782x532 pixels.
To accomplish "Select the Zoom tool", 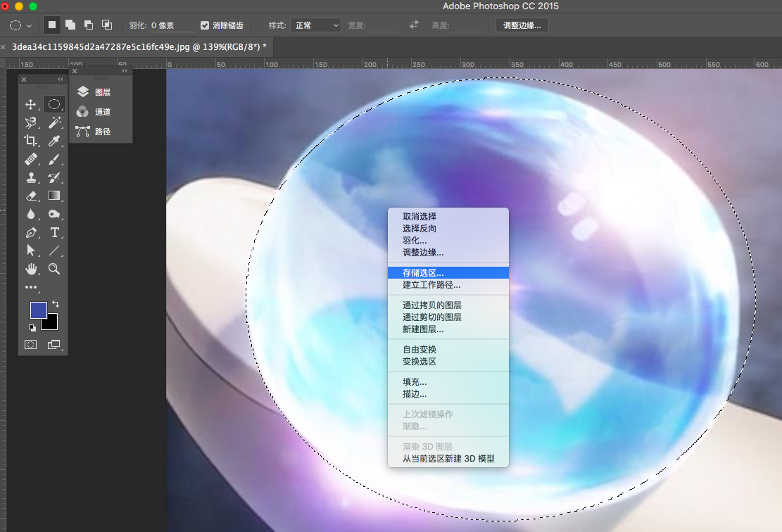I will point(54,269).
